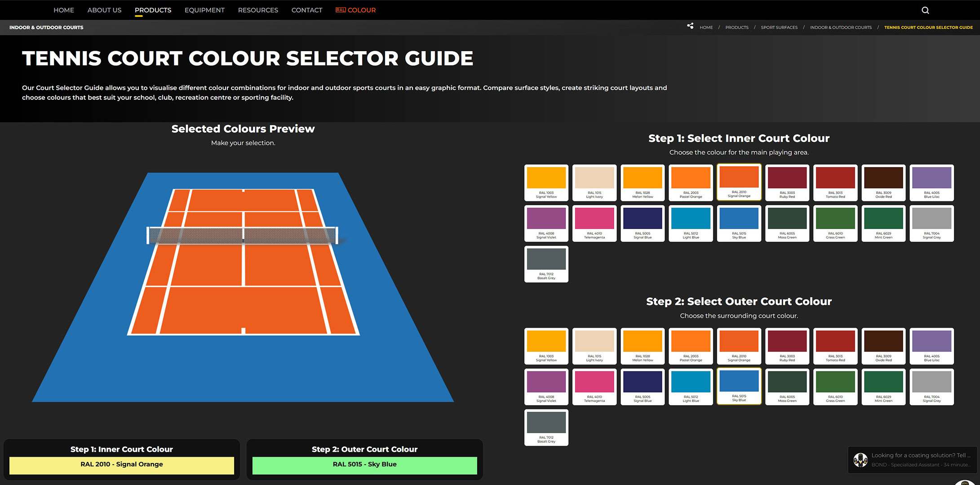
Task: Set outer court to Pastel Orange
Action: 691,346
